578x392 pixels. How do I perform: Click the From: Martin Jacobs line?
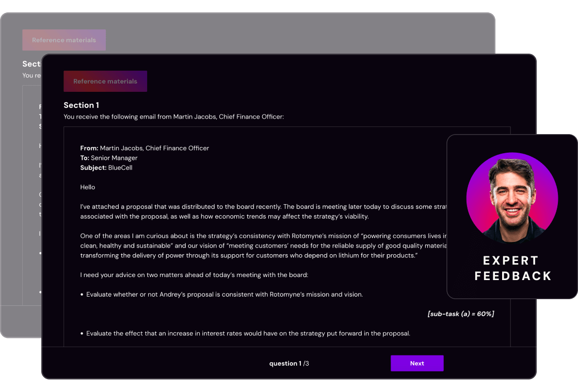click(145, 148)
